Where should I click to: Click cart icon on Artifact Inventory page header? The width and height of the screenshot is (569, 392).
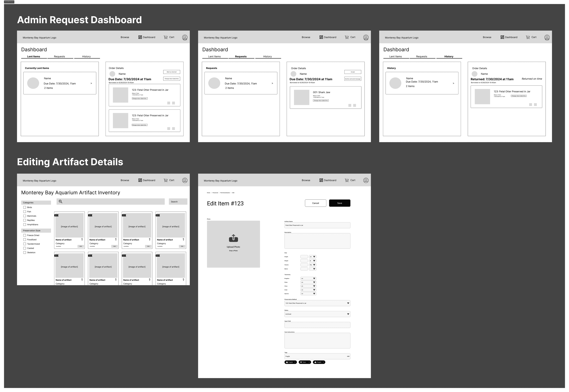165,180
